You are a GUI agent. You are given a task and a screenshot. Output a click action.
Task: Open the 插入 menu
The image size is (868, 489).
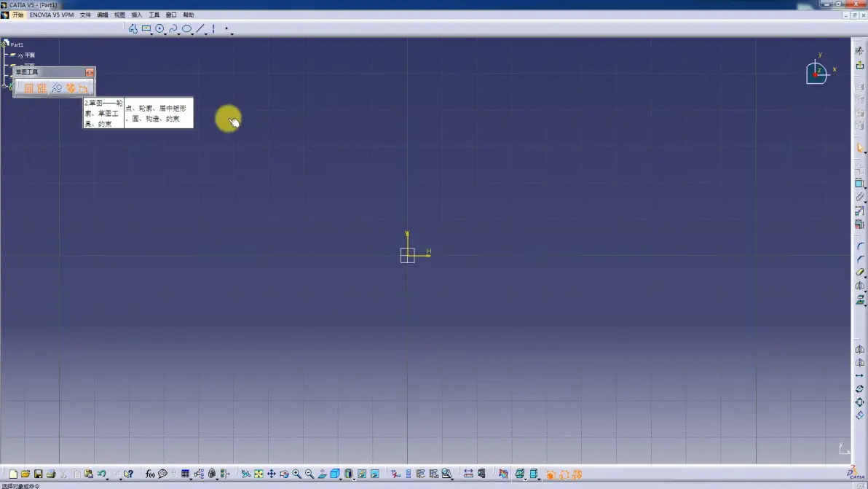[x=137, y=15]
